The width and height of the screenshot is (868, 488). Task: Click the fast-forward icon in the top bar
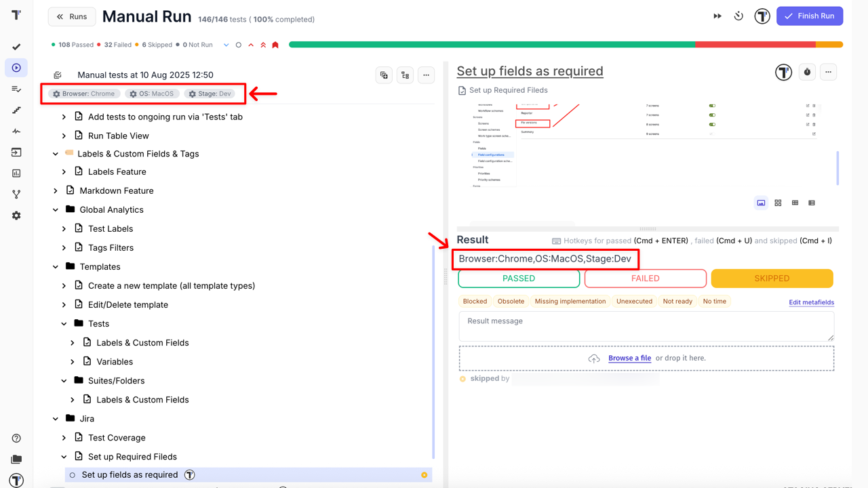pos(717,15)
